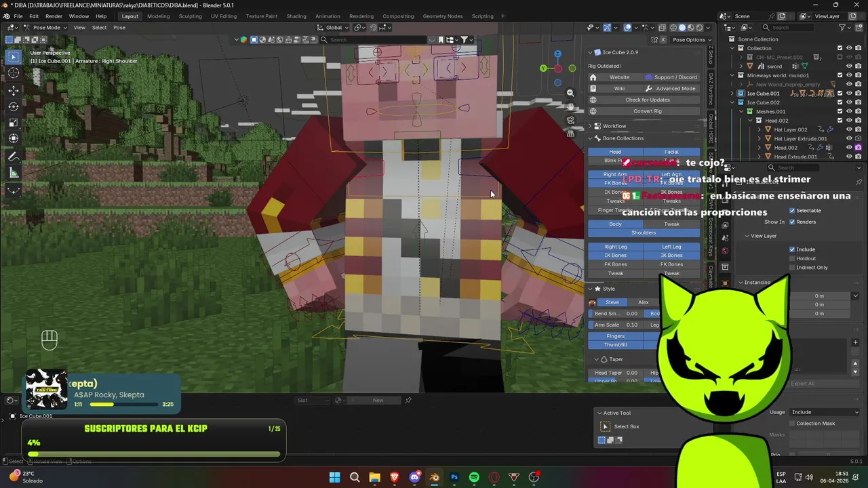Open Discord from the taskbar
The image size is (868, 488).
[414, 477]
